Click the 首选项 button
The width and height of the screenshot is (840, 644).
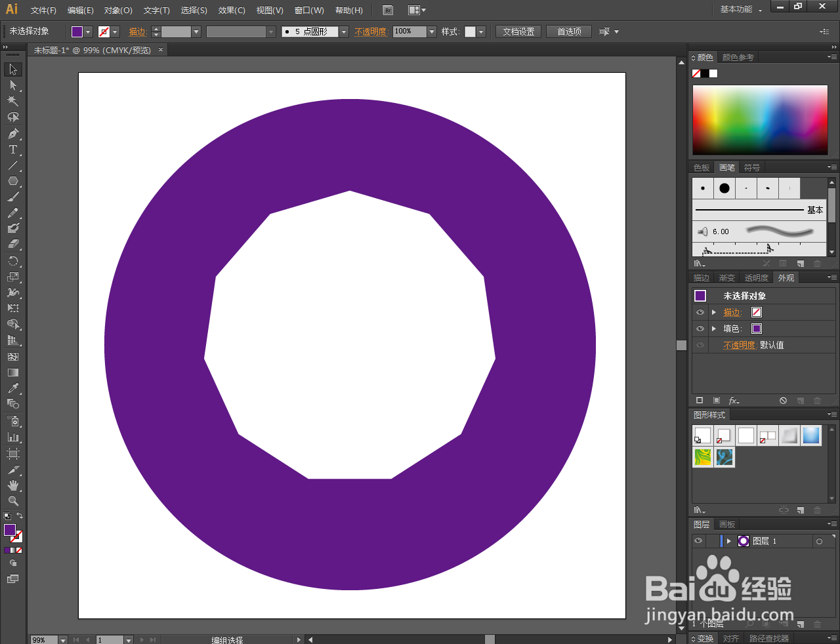pos(569,31)
